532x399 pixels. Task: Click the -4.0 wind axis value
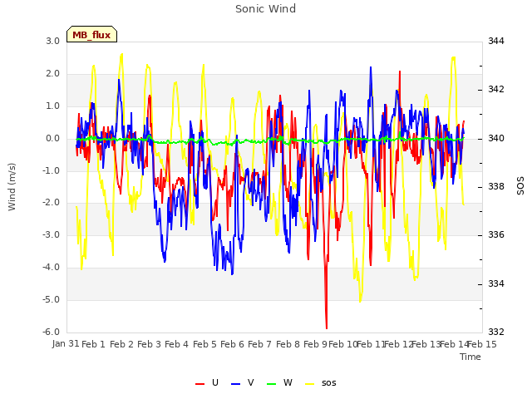51,268
